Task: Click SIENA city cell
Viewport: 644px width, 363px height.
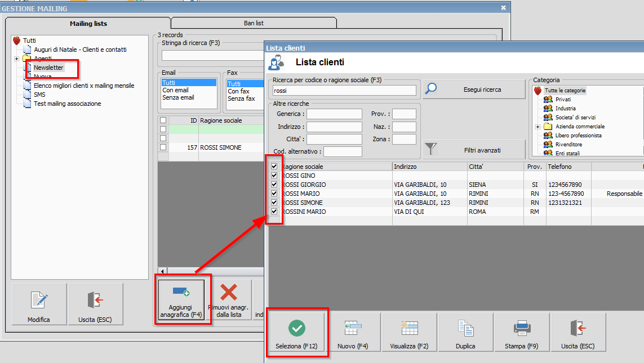Action: pyautogui.click(x=495, y=185)
